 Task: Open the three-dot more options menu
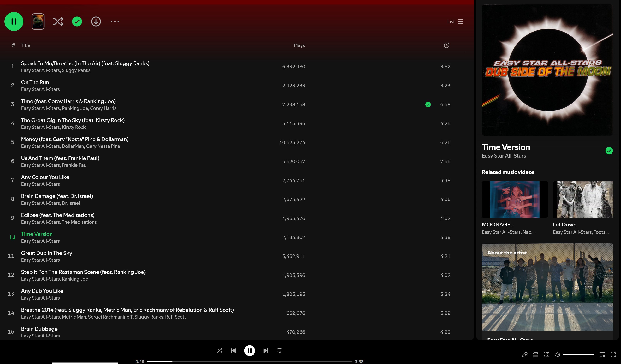tap(115, 21)
